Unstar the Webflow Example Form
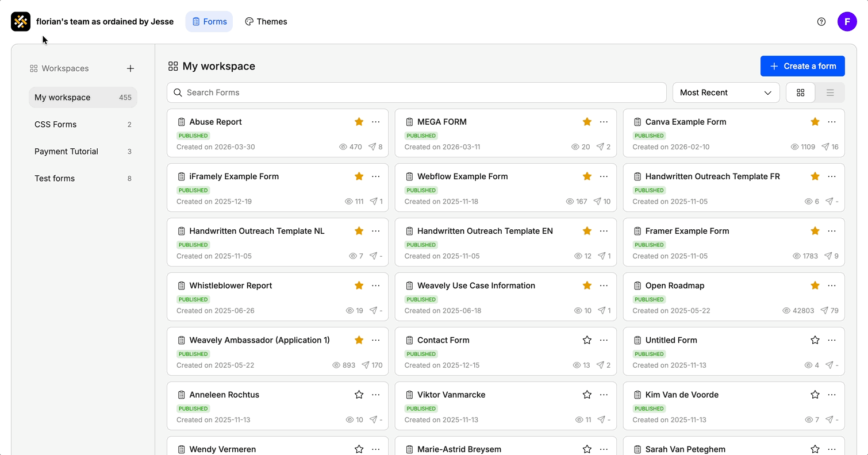The height and width of the screenshot is (455, 868). pyautogui.click(x=587, y=176)
